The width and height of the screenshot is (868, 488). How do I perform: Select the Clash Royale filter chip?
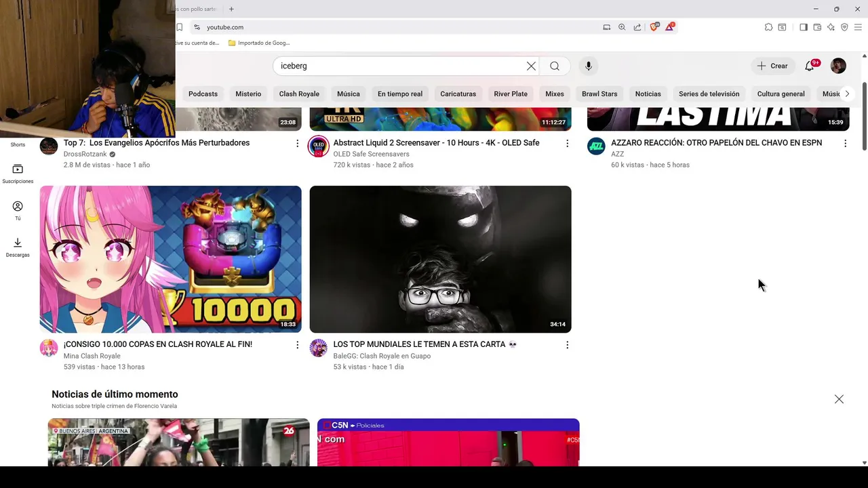(x=299, y=94)
